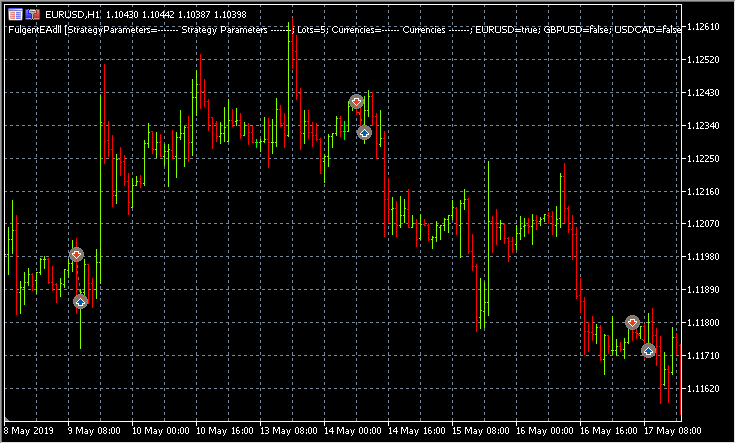The height and width of the screenshot is (444, 736).
Task: Click the 1.12160 level on price axis
Action: tap(708, 191)
